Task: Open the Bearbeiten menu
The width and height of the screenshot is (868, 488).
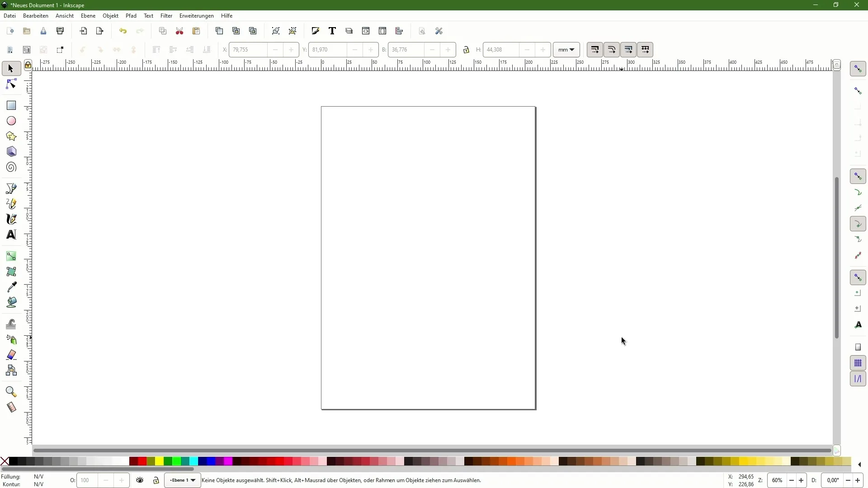Action: point(36,16)
